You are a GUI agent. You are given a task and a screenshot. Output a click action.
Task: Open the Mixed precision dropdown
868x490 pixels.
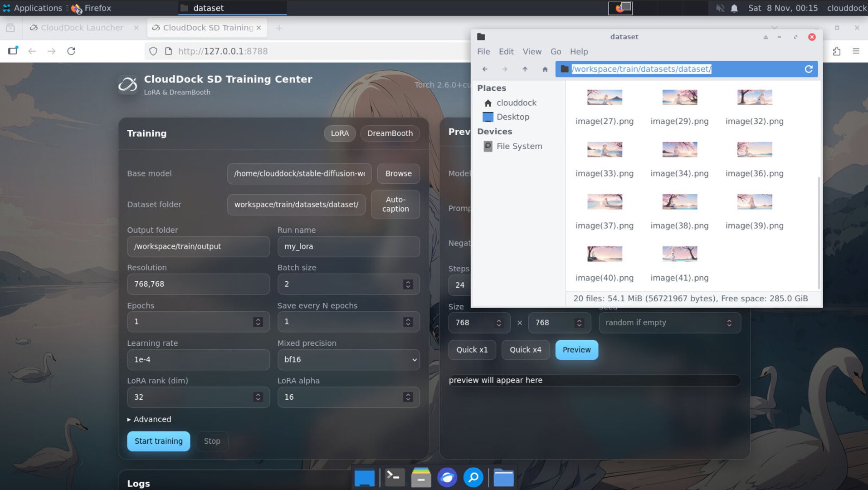coord(348,359)
